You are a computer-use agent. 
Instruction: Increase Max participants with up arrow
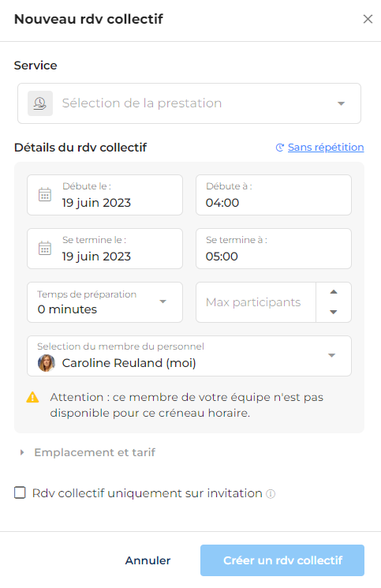tap(334, 292)
